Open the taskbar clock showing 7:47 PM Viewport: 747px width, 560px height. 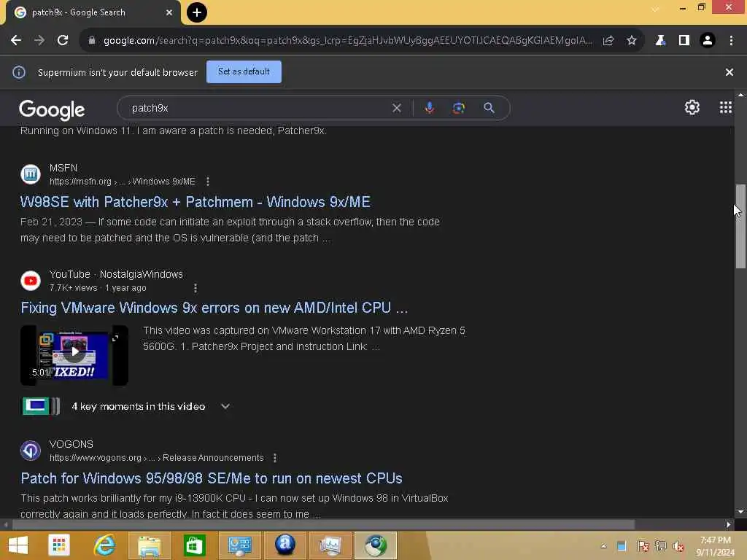715,546
